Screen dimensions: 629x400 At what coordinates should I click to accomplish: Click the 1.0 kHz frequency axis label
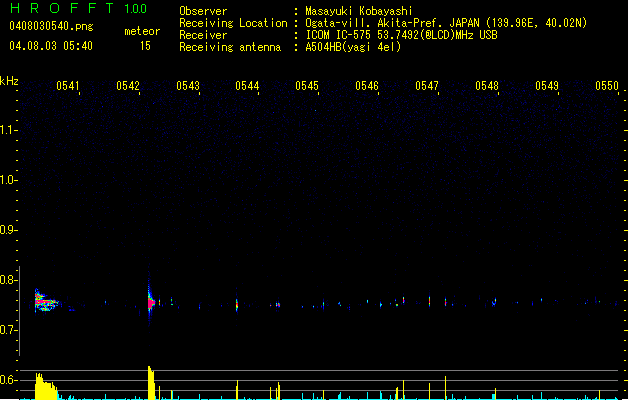[x=8, y=180]
